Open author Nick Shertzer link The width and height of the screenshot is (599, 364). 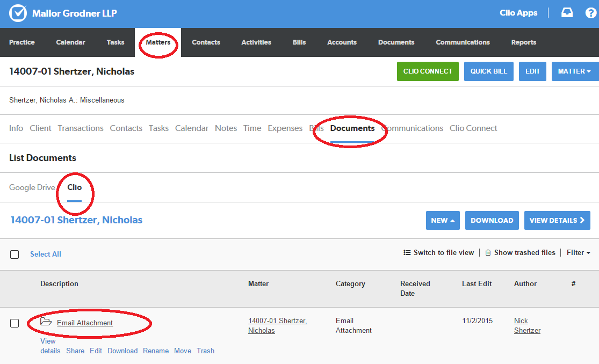(527, 325)
